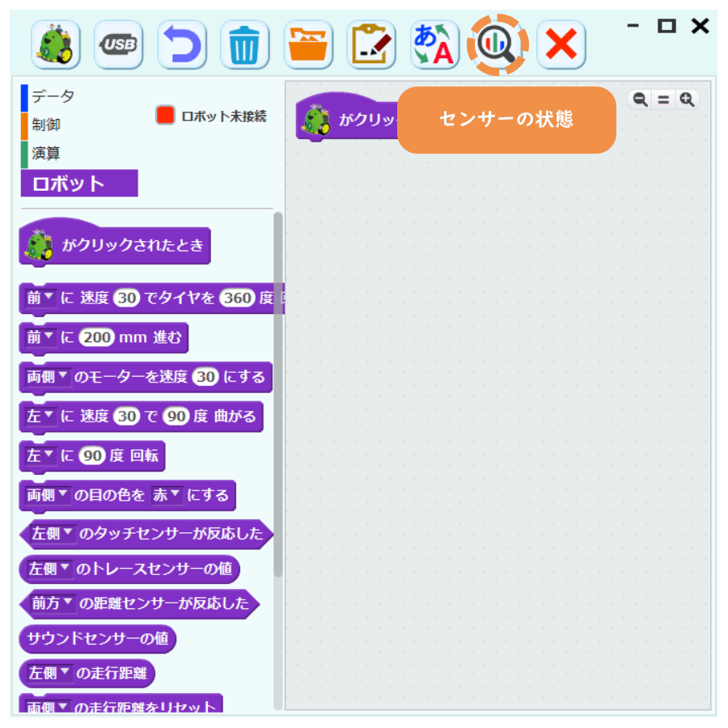Click the clipboard with pen save icon
Image resolution: width=728 pixels, height=728 pixels.
(371, 44)
